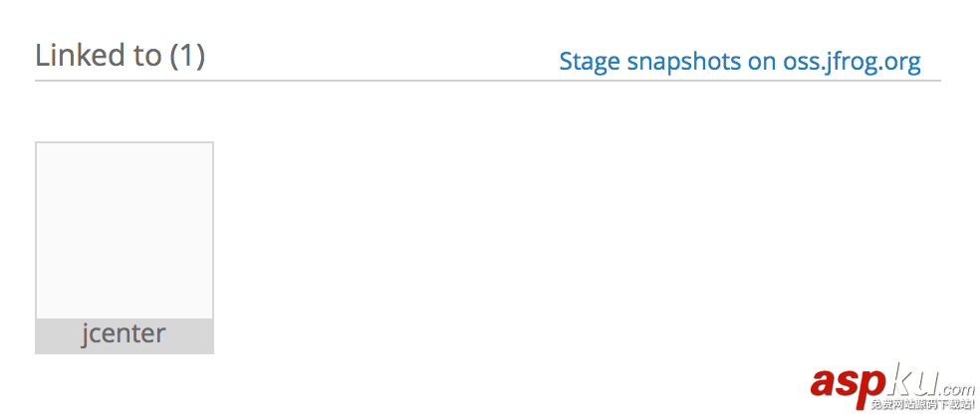Click the Stage snapshots on oss.jfrog.org link

click(739, 62)
